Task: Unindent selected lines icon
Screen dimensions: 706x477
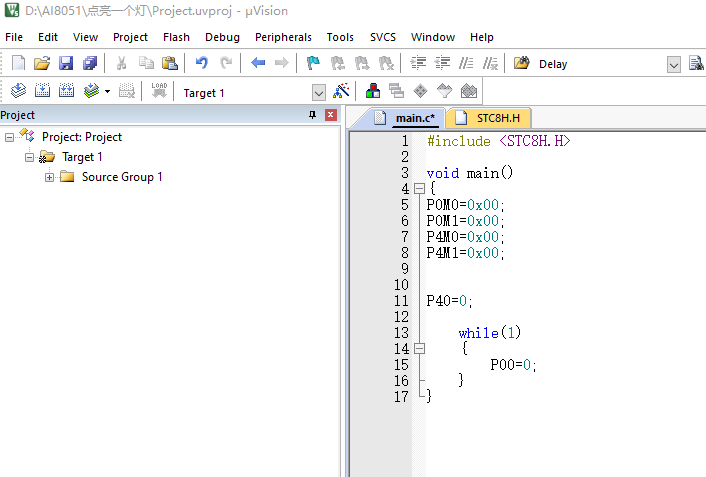Action: tap(443, 63)
